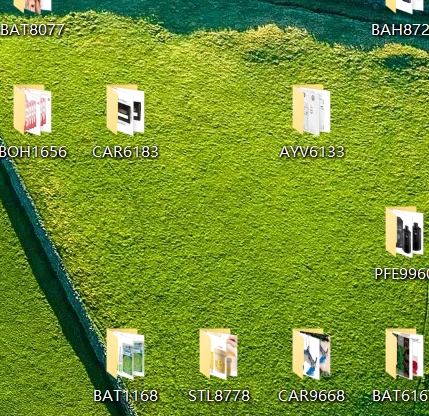Click the AYV6133 name label

[x=312, y=152]
